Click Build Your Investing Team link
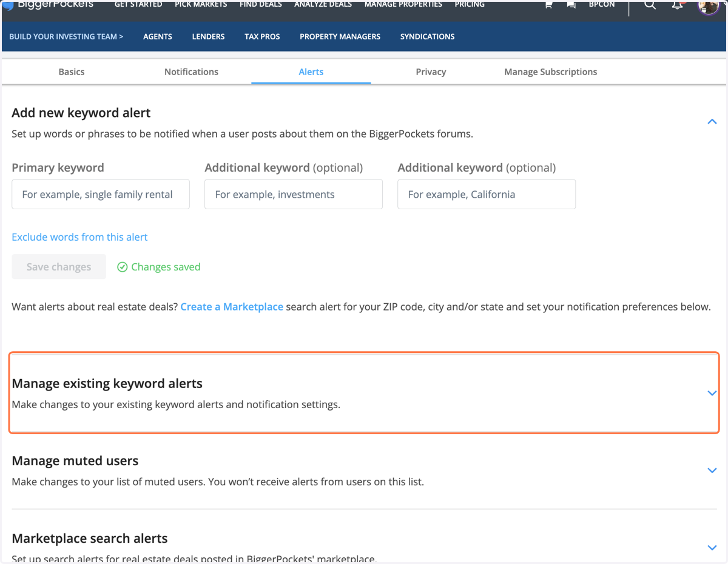The width and height of the screenshot is (728, 564). click(x=66, y=36)
